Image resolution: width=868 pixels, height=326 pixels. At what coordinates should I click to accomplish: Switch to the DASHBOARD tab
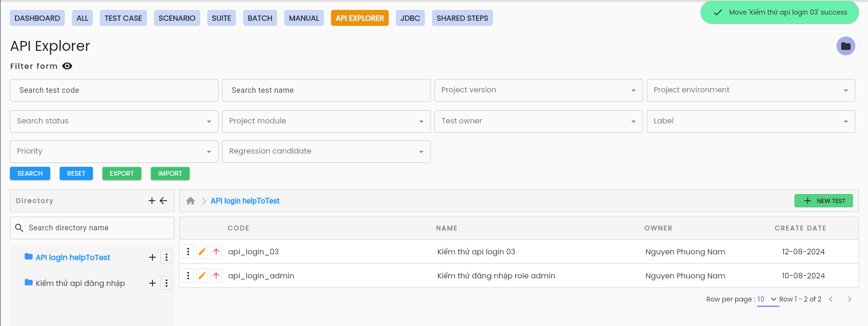coord(37,18)
